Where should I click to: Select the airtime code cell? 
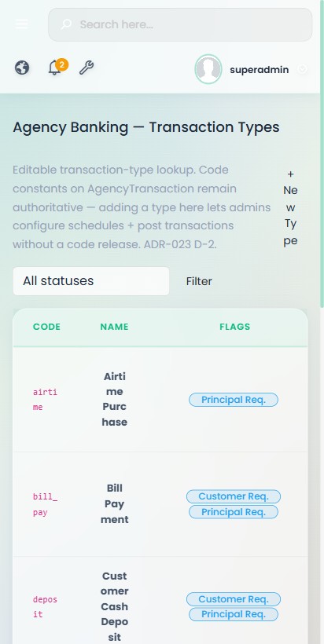[x=45, y=400]
